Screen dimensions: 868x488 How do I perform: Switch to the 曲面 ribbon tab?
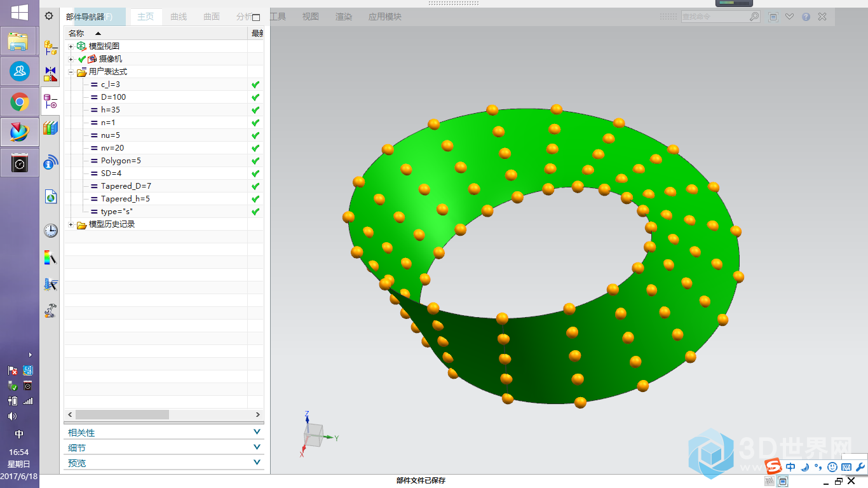coord(212,17)
